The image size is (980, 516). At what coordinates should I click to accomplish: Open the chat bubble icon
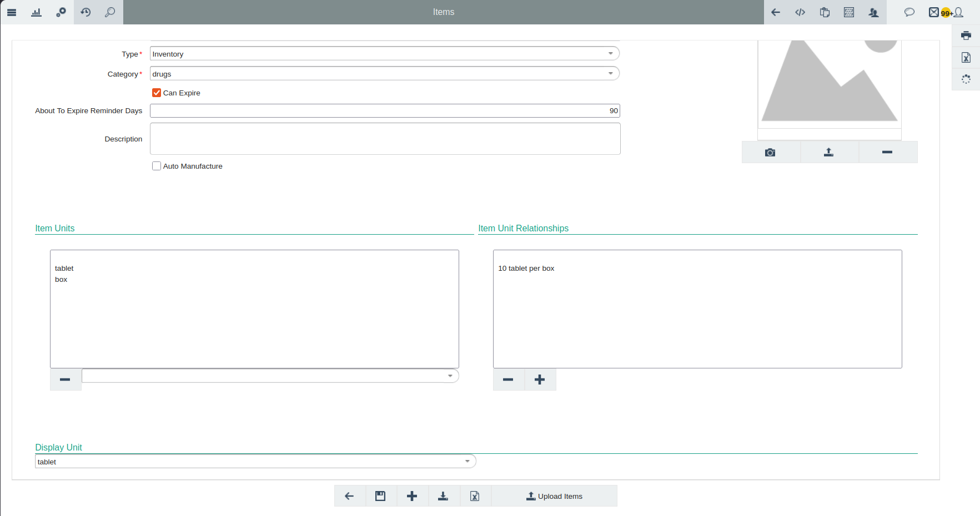(x=909, y=12)
